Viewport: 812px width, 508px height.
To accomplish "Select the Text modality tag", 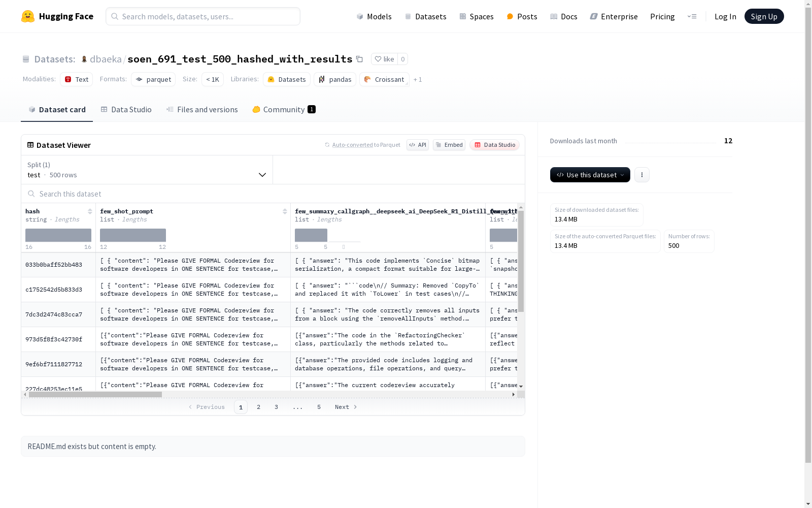I will tap(76, 79).
